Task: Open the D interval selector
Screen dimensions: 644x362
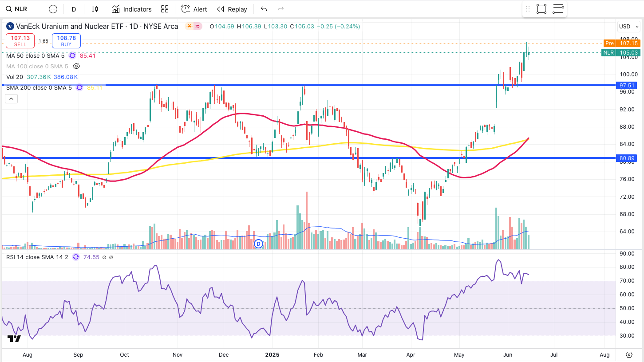Action: click(x=74, y=9)
